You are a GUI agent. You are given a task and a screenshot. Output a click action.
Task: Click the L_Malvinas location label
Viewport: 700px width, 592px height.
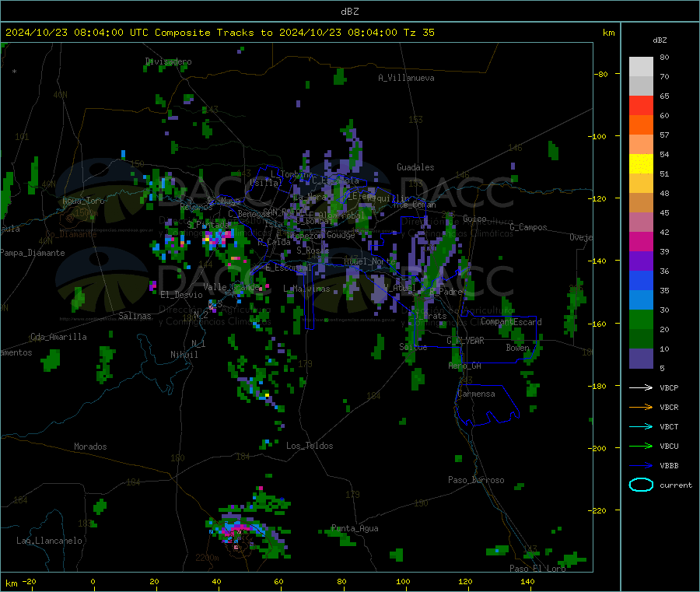click(x=306, y=289)
